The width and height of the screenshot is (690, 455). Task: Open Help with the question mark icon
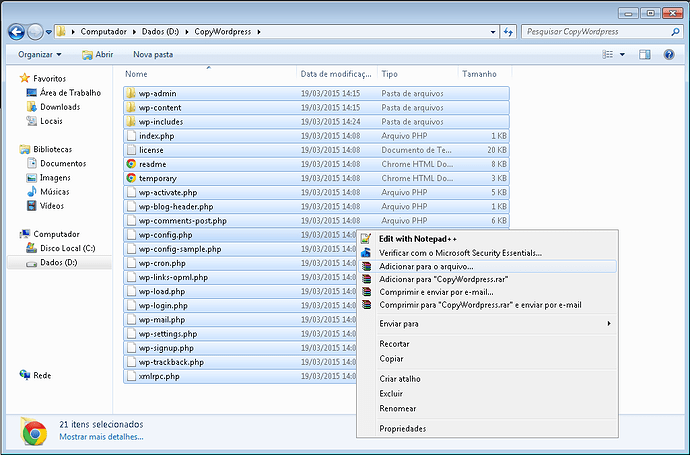coord(669,55)
